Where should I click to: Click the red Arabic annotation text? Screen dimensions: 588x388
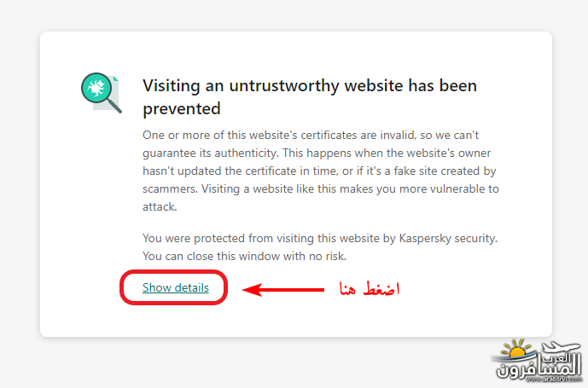click(370, 289)
